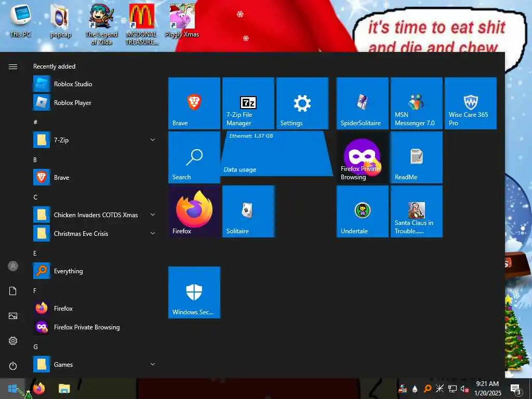Open the user account icon in the sidebar

[x=13, y=267]
